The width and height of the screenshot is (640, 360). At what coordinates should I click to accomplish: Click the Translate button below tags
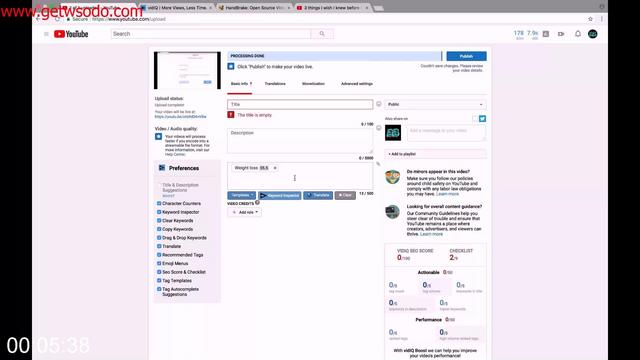(318, 196)
